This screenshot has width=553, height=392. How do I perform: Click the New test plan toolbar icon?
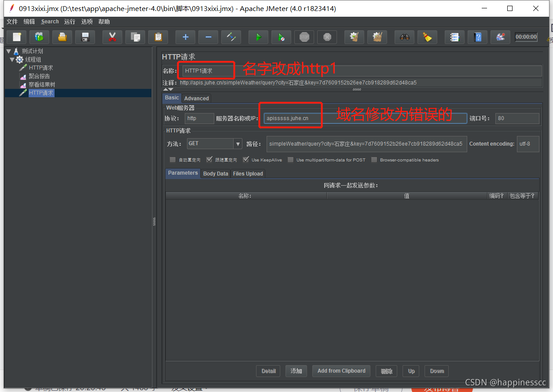(x=17, y=37)
